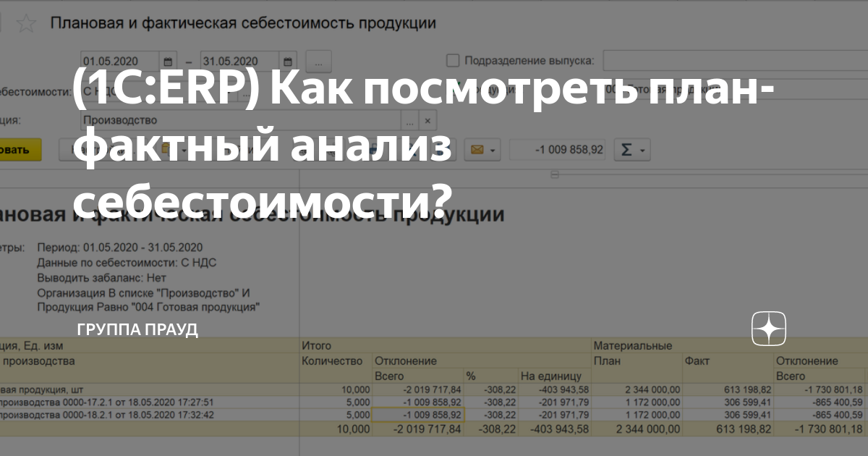This screenshot has height=456, width=868.
Task: Open the Sigma totals dropdown
Action: [x=631, y=151]
